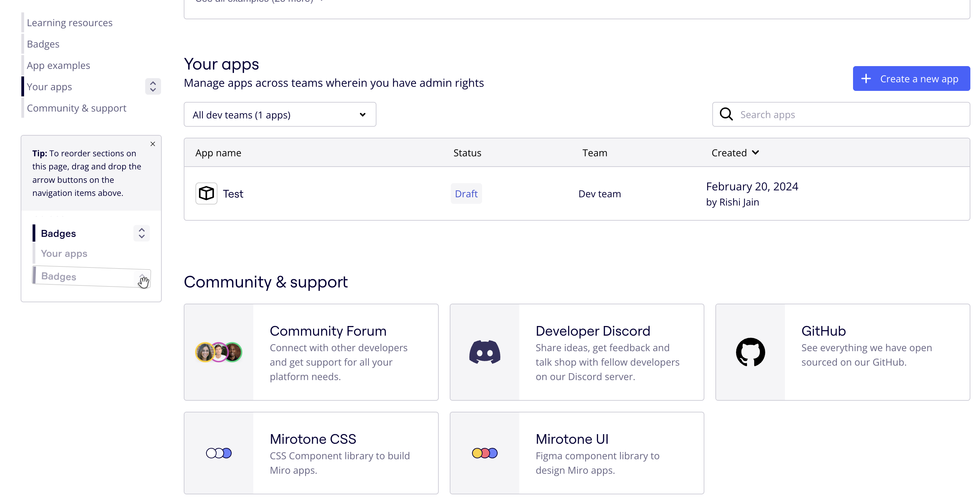Go to Learning resources section
The height and width of the screenshot is (504, 980).
tap(70, 23)
